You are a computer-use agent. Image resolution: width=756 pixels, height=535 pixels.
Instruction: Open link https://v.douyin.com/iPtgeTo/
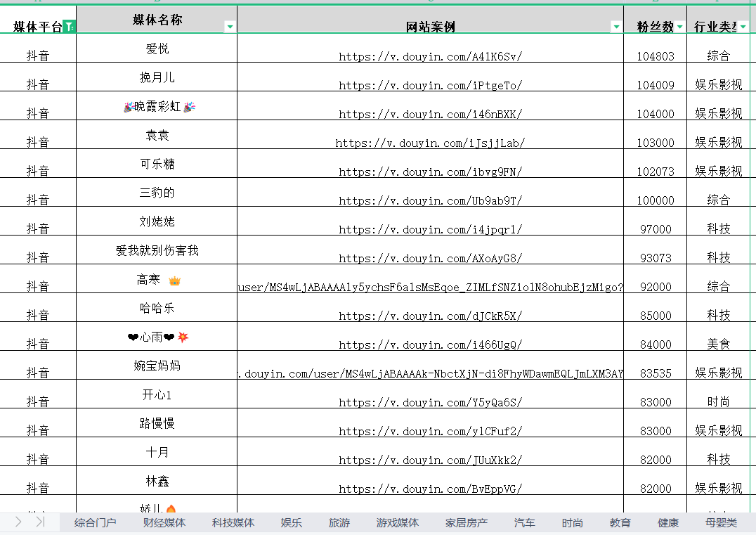(430, 85)
